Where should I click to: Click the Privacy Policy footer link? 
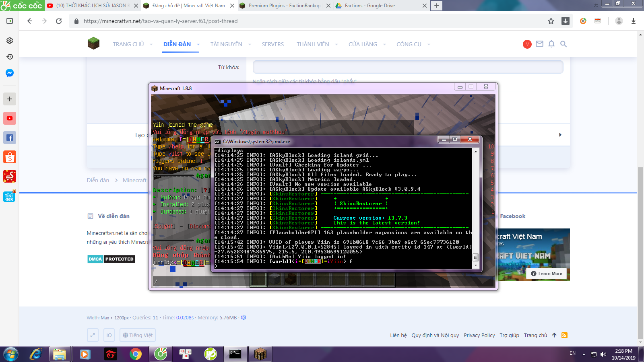479,335
